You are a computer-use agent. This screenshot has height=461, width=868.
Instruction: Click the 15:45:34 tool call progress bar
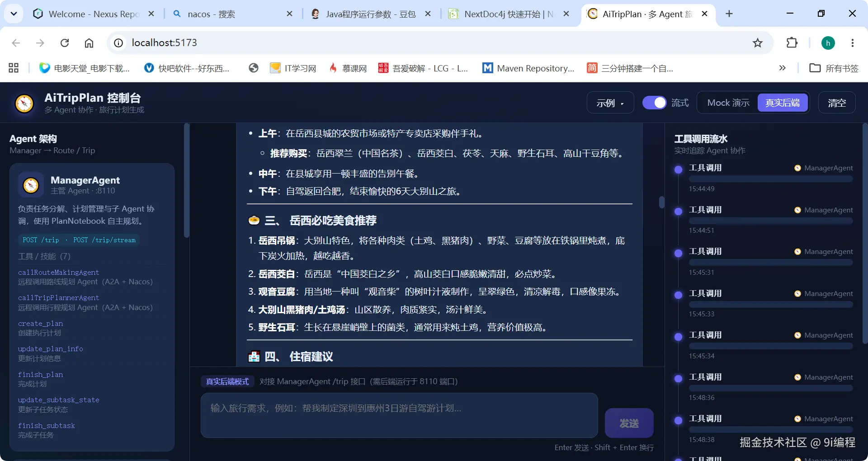click(771, 346)
